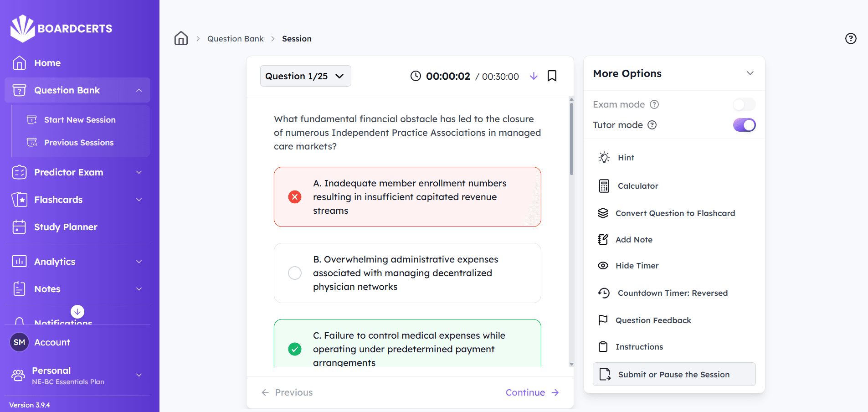Open Question Feedback flag

pyautogui.click(x=653, y=320)
